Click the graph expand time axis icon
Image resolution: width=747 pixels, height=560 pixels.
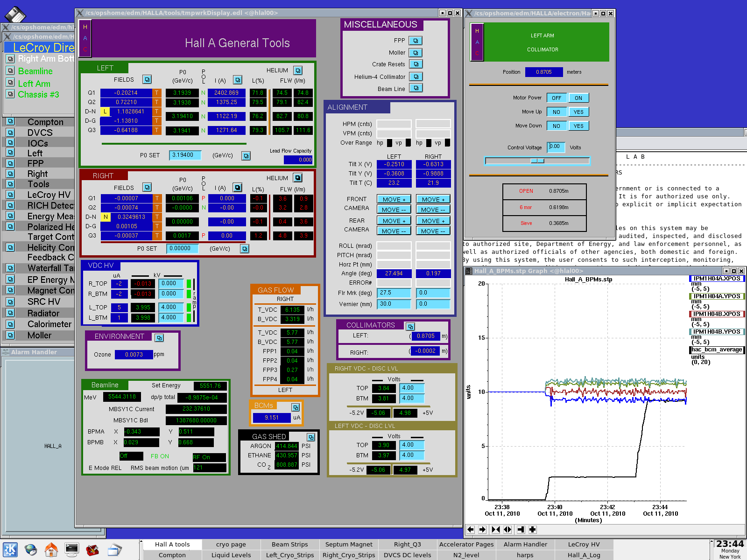tap(508, 530)
